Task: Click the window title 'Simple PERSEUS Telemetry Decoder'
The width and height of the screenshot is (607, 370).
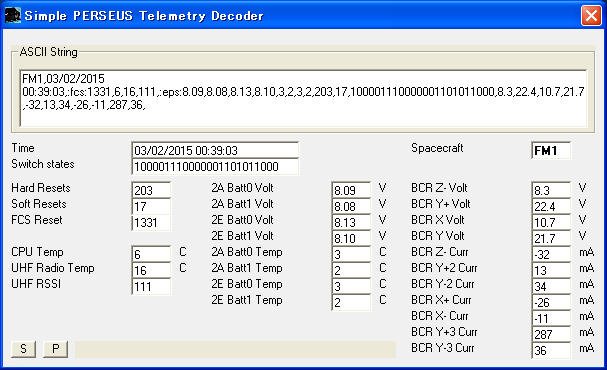Action: coord(144,16)
